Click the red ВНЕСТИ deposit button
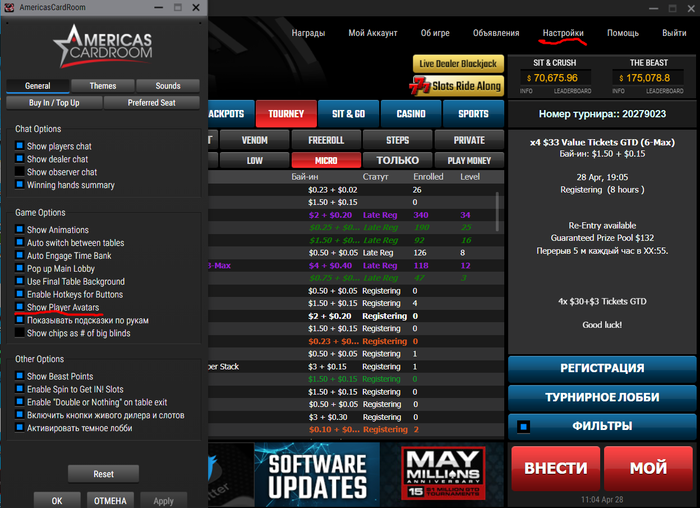The image size is (700, 508). pyautogui.click(x=555, y=468)
